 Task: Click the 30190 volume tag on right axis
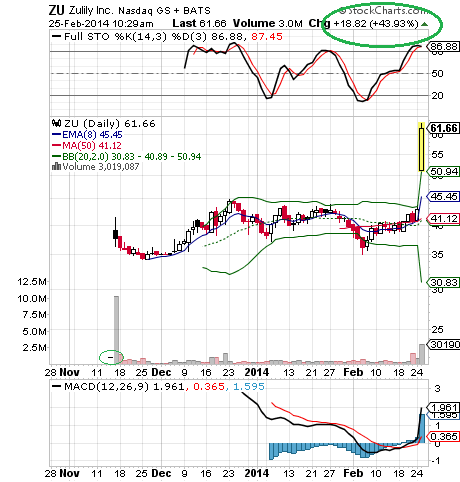pos(444,344)
